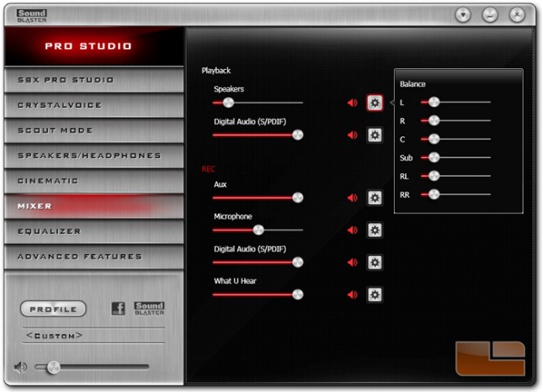543x392 pixels.
Task: Open the SBX Pro Studio section
Action: point(94,80)
